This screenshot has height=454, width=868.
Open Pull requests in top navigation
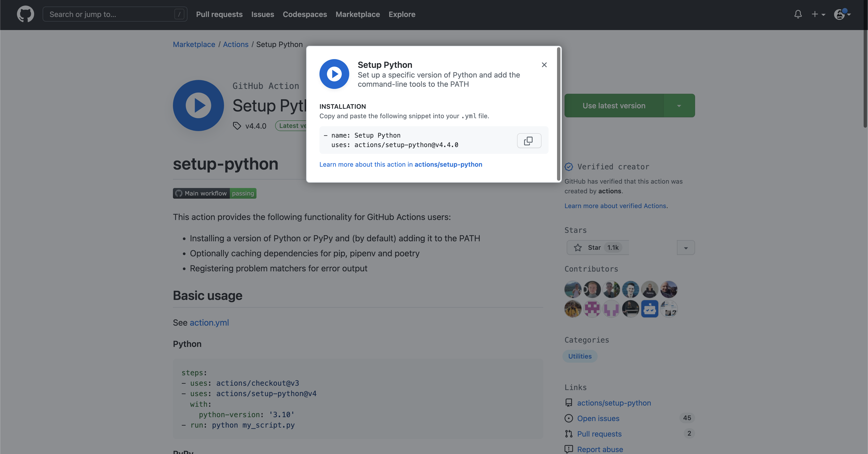coord(219,14)
